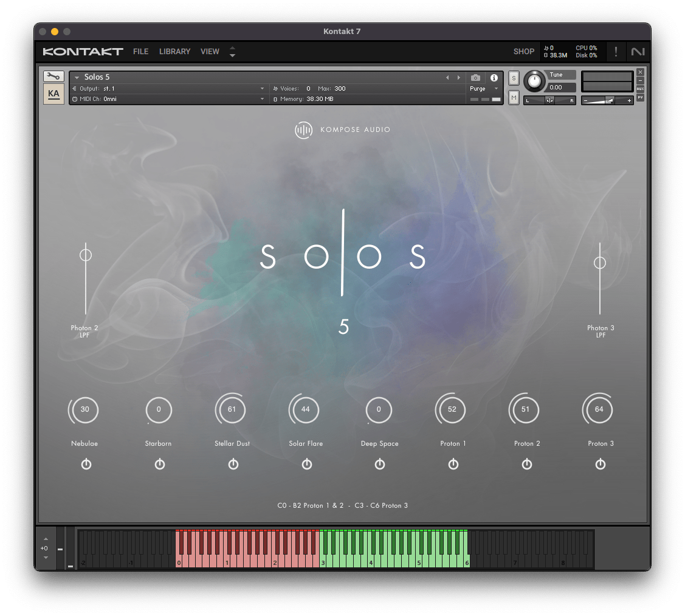Open the SHOP link
This screenshot has height=616, width=685.
(x=523, y=52)
